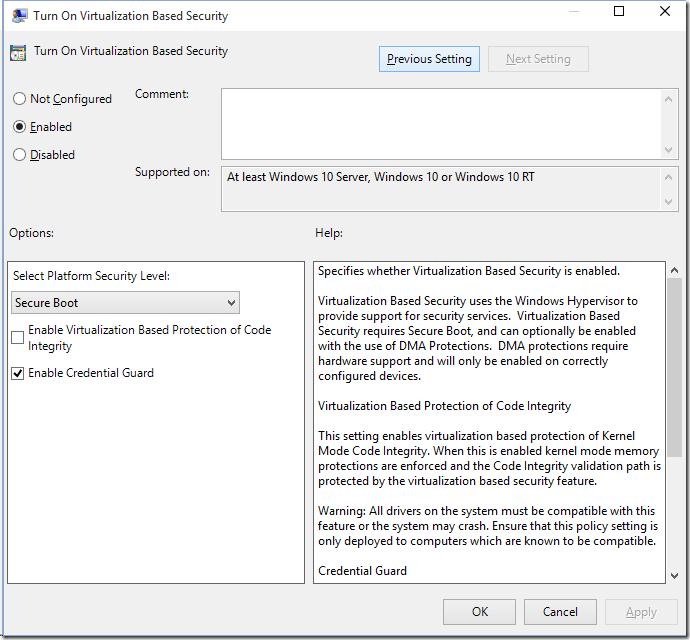
Task: Click the policy setting icon beside the heading
Action: click(x=17, y=53)
